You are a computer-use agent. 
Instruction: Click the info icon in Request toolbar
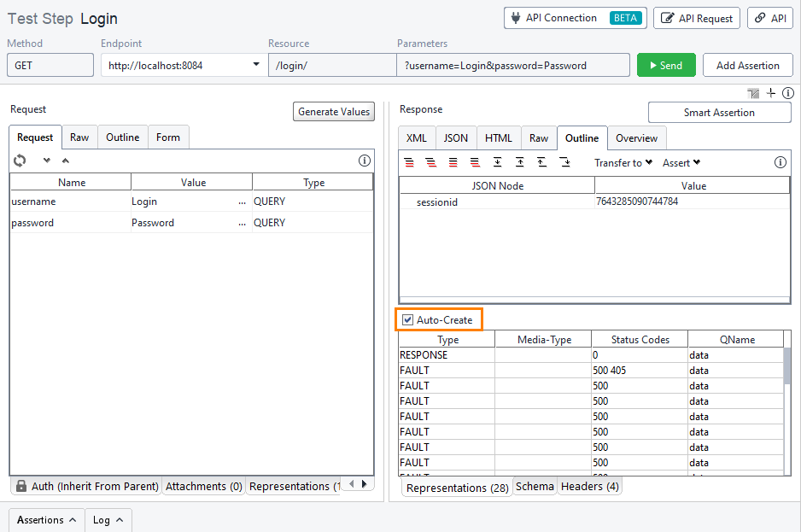(x=364, y=161)
